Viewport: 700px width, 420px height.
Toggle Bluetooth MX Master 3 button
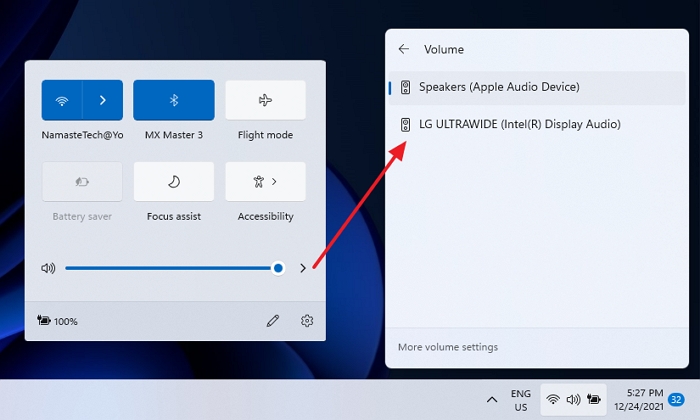[174, 100]
